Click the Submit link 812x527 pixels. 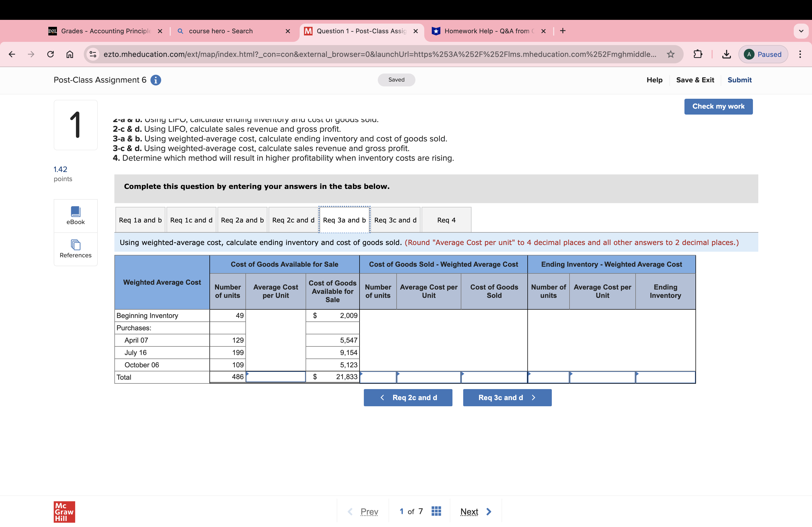pos(739,80)
